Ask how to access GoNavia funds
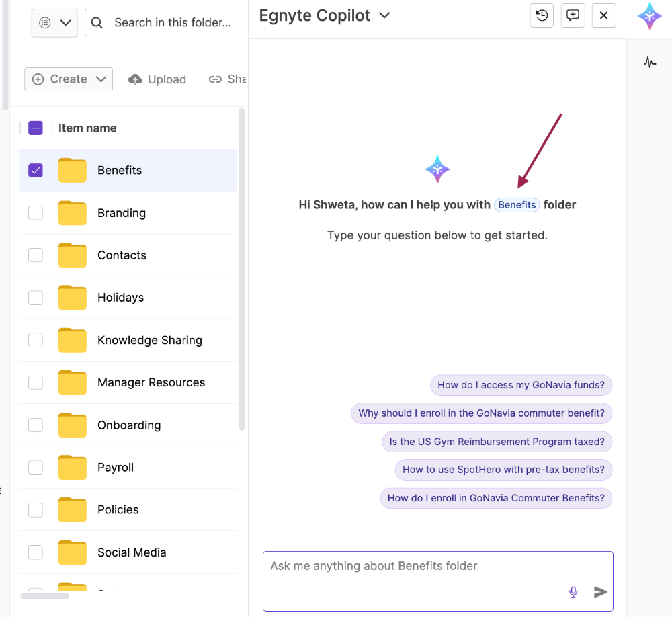The height and width of the screenshot is (617, 672). coord(521,385)
